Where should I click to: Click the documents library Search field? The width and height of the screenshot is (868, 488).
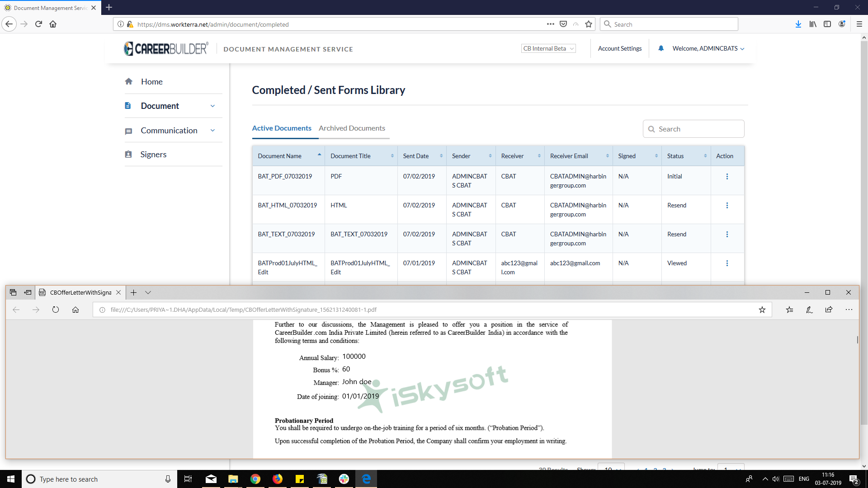pyautogui.click(x=693, y=129)
